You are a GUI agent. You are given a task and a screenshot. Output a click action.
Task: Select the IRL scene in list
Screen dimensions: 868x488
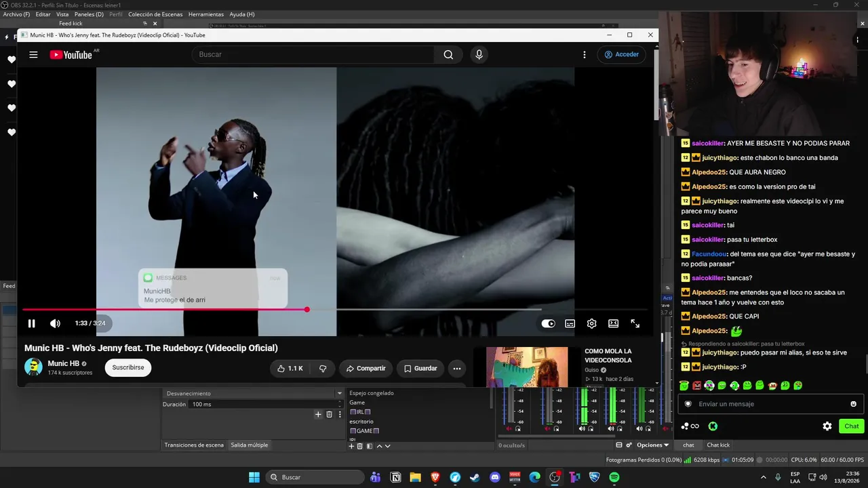[360, 412]
